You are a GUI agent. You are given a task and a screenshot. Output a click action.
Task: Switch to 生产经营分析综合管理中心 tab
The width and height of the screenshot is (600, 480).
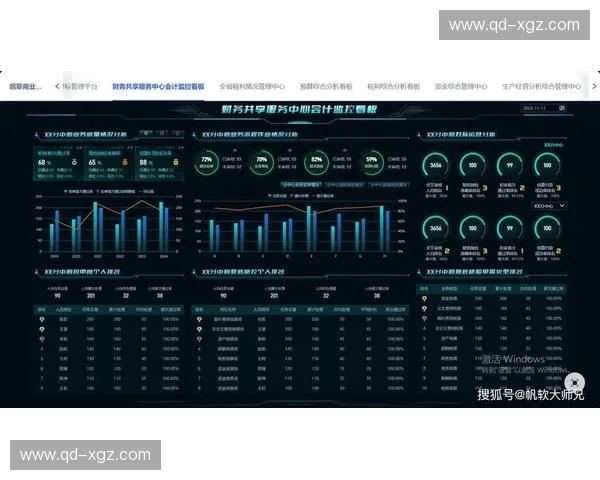(x=541, y=87)
